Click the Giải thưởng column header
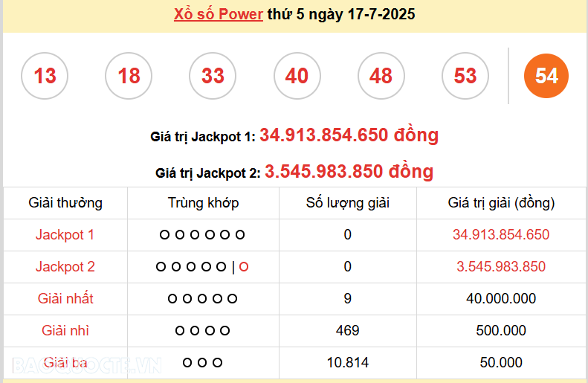This screenshot has width=588, height=383. pyautogui.click(x=65, y=203)
